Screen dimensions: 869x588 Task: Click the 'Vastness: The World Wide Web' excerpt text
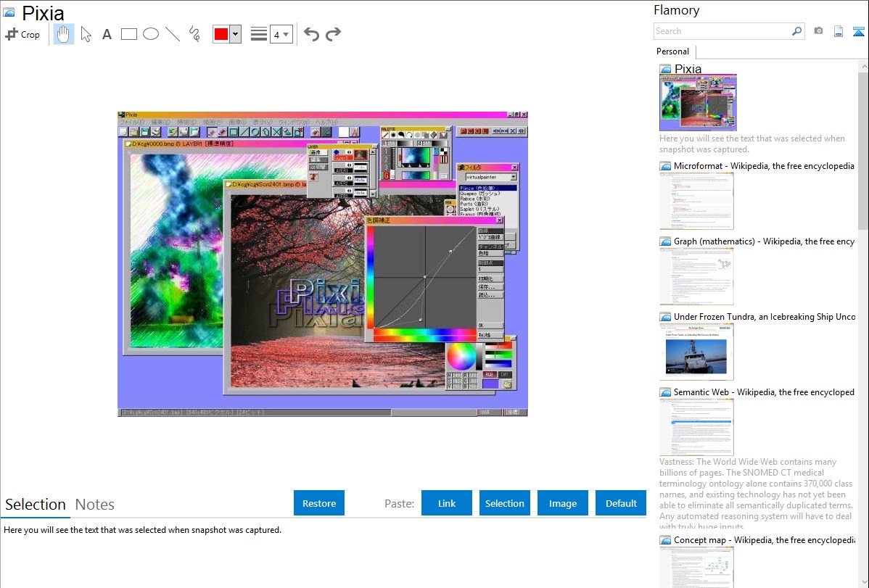coord(756,494)
